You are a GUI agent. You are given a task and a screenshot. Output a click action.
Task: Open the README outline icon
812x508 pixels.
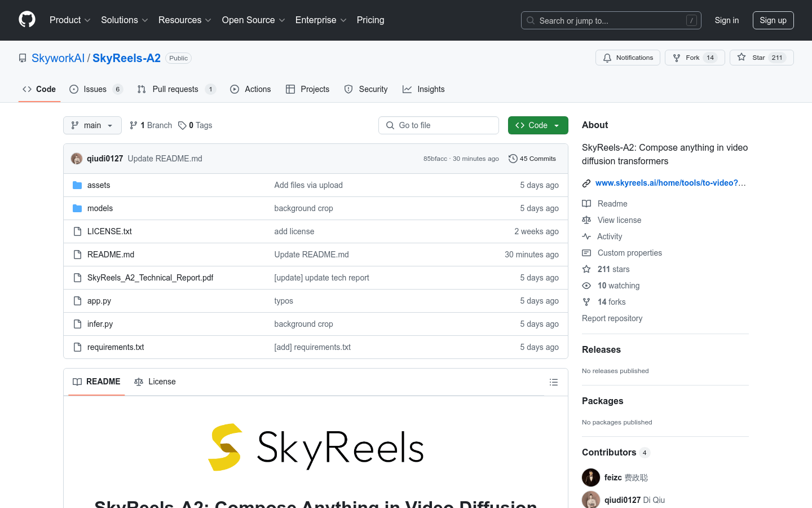click(x=554, y=382)
